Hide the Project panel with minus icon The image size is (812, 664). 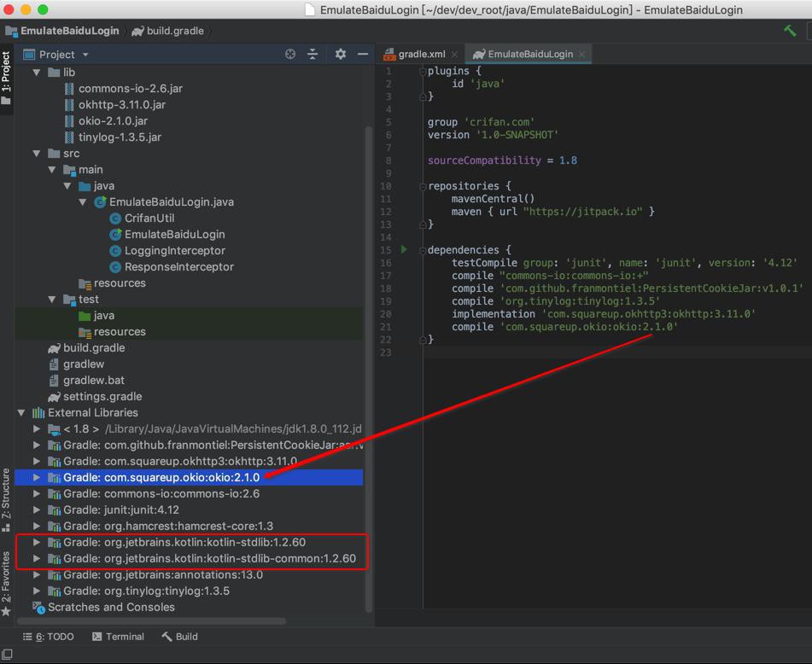[363, 54]
